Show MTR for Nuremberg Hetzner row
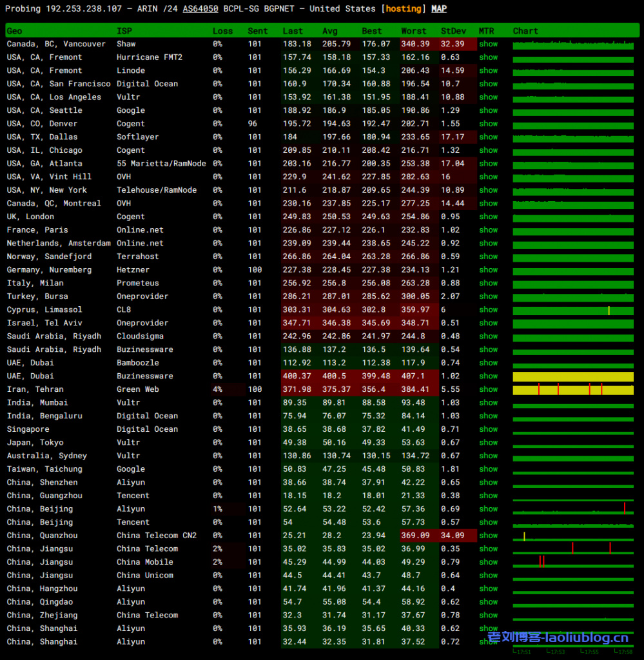This screenshot has height=660, width=644. point(488,270)
